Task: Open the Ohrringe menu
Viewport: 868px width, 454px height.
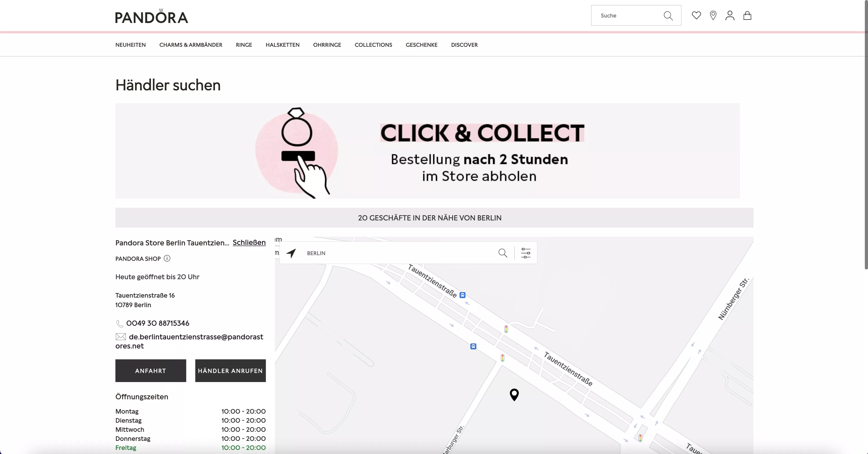Action: coord(327,45)
